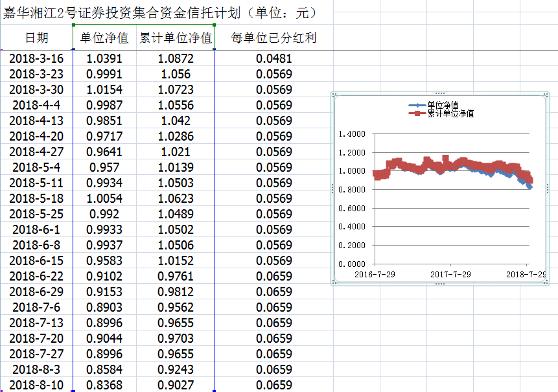Screen dimensions: 558x392
Task: Select the 累计单位净值 column header cell
Action: 176,38
